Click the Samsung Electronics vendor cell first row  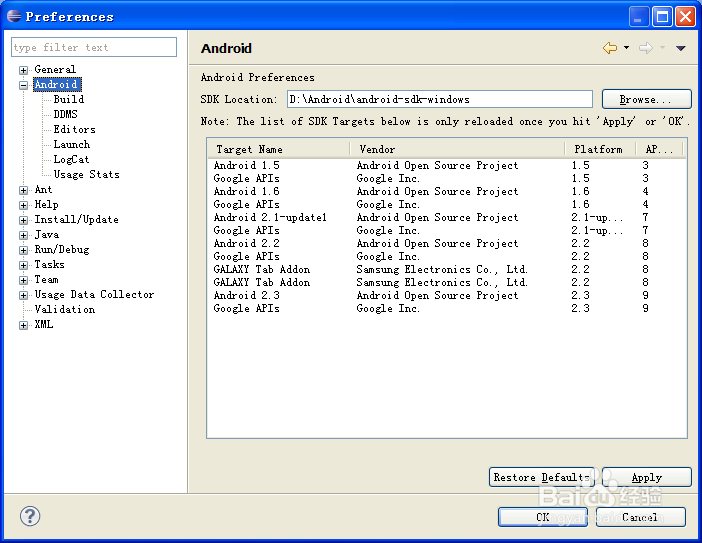click(442, 269)
